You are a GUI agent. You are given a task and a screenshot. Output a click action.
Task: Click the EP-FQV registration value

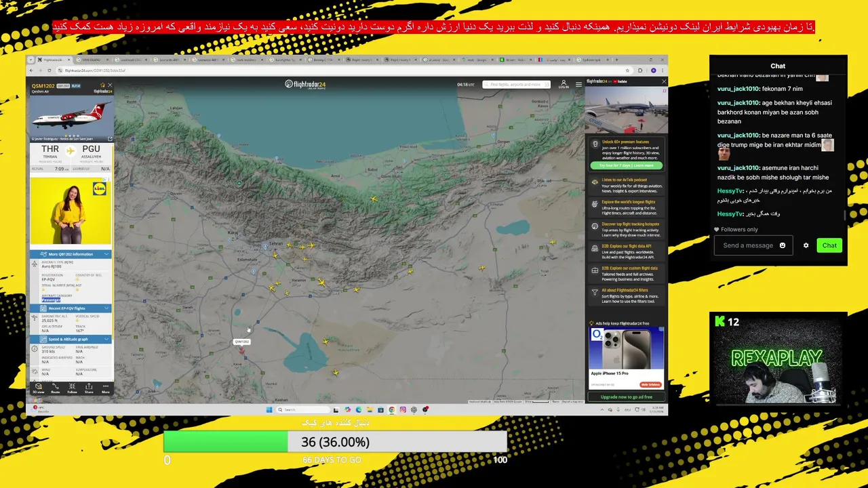48,279
